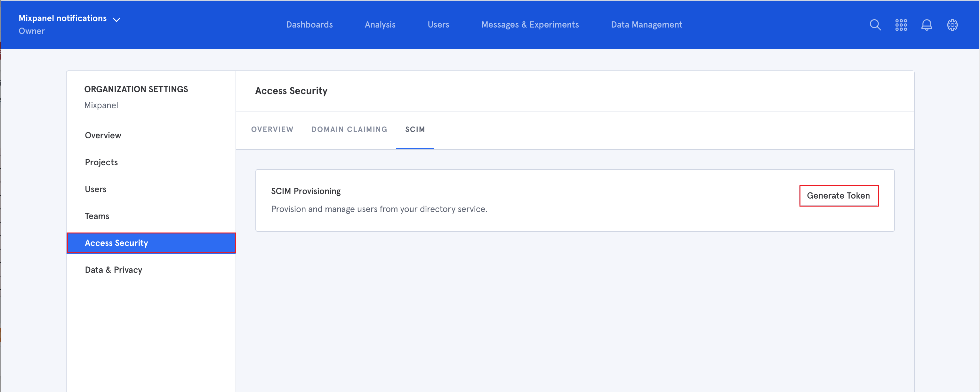Navigate to the Teams settings section
980x392 pixels.
[x=97, y=215]
